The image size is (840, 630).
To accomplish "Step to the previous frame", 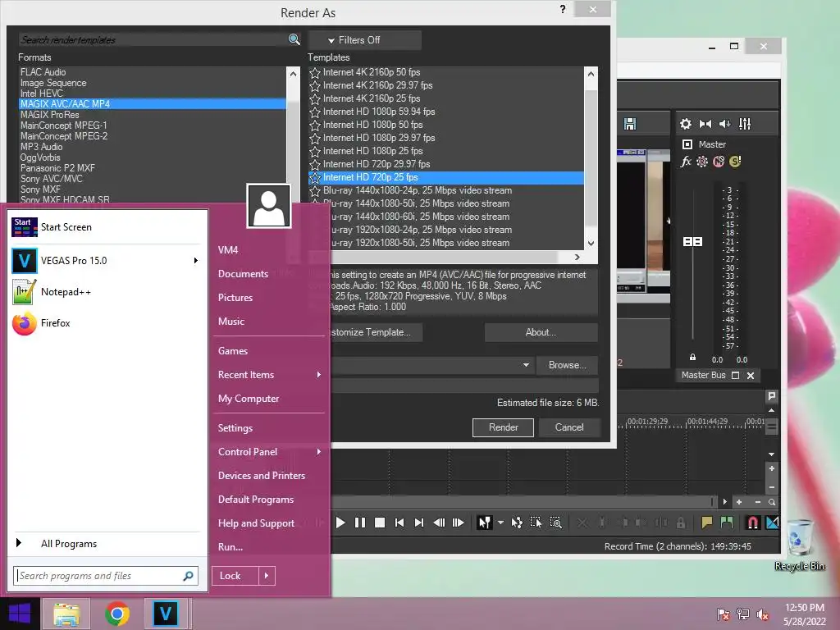I will click(x=439, y=523).
